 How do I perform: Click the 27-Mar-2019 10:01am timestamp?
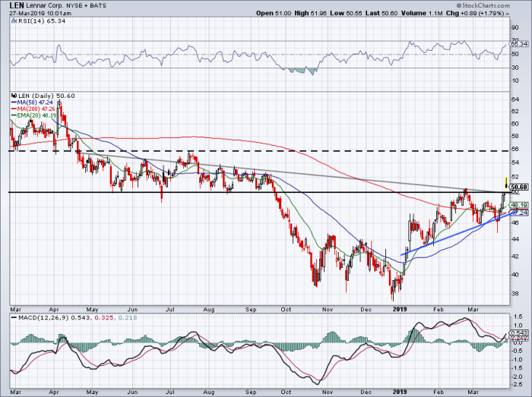[40, 13]
